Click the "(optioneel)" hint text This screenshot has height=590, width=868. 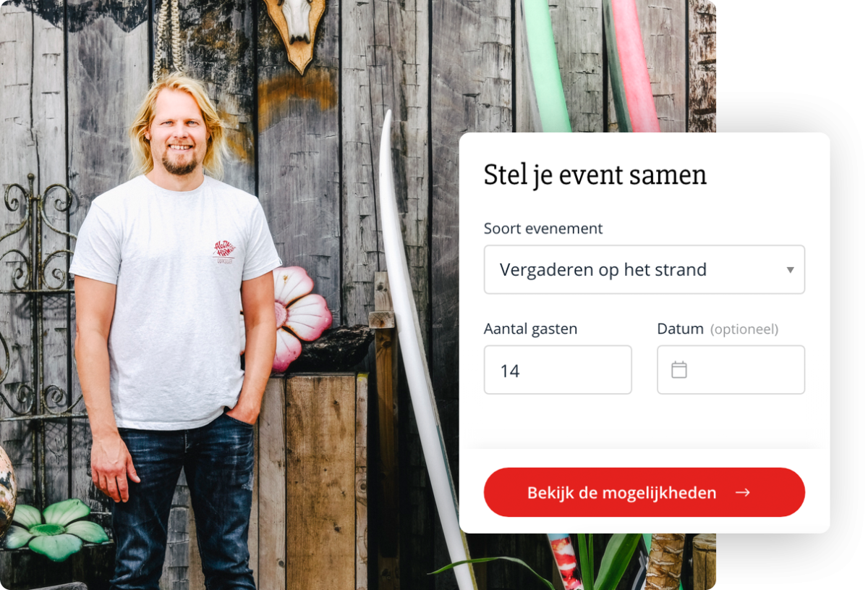(744, 329)
